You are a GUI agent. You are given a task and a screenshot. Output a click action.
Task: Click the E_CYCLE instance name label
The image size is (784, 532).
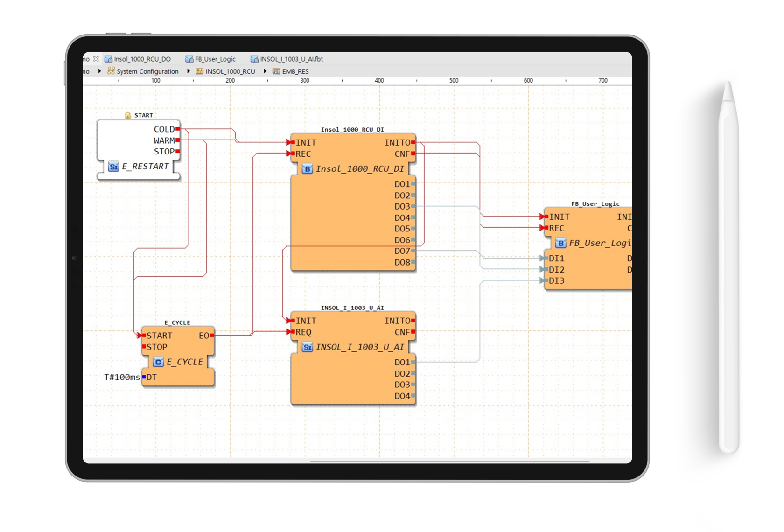coord(177,322)
